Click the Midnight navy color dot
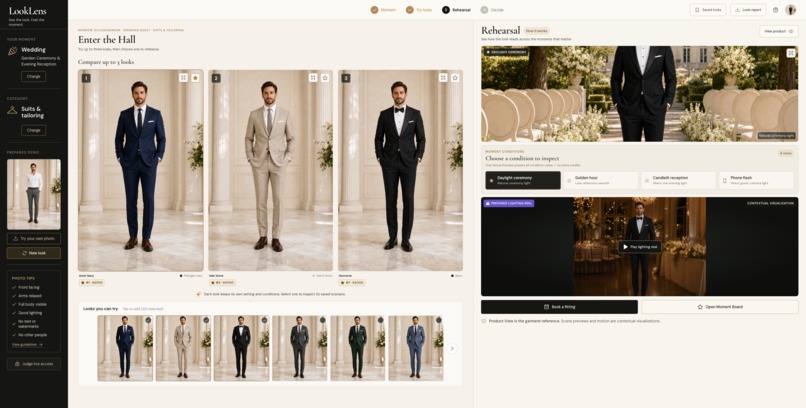 click(x=181, y=276)
